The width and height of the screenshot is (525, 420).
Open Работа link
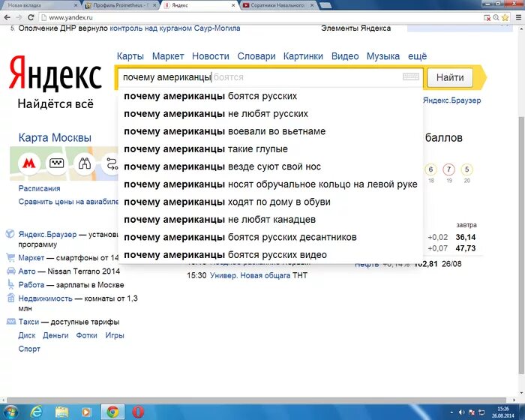(31, 285)
